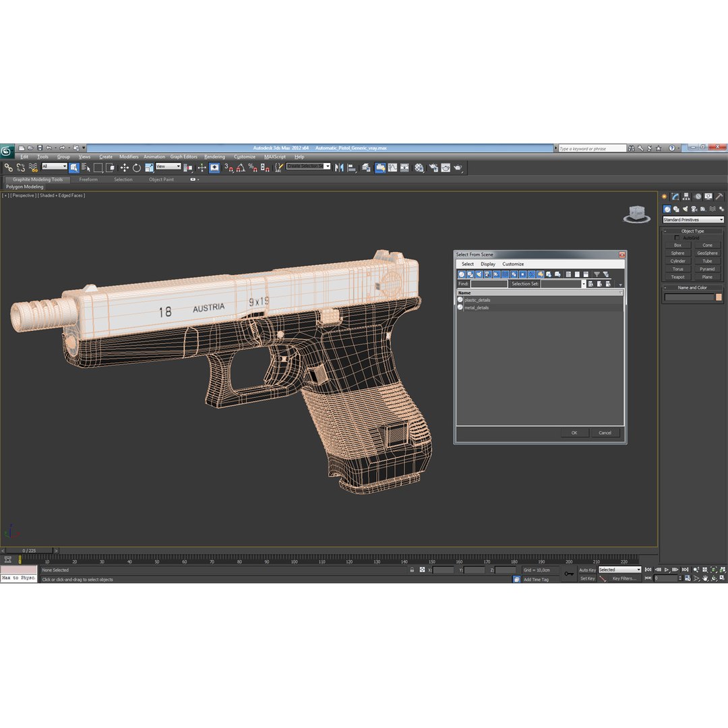728x728 pixels.
Task: Expand the quick access toolbar arrow
Action: point(84,148)
